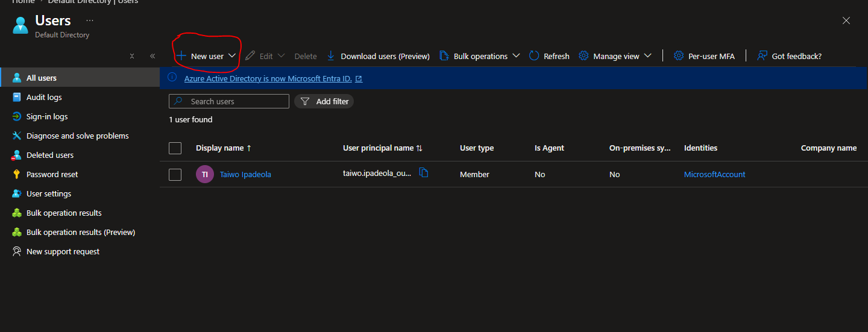Click the Password reset key icon

coord(17,174)
